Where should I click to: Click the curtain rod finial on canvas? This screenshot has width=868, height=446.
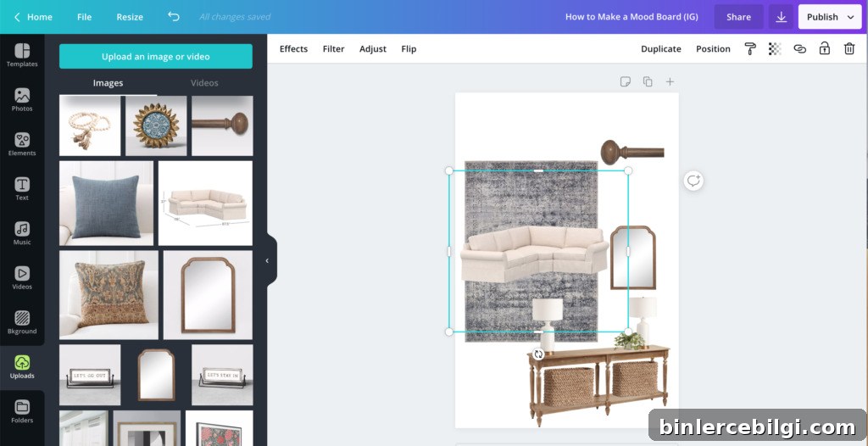tap(632, 153)
